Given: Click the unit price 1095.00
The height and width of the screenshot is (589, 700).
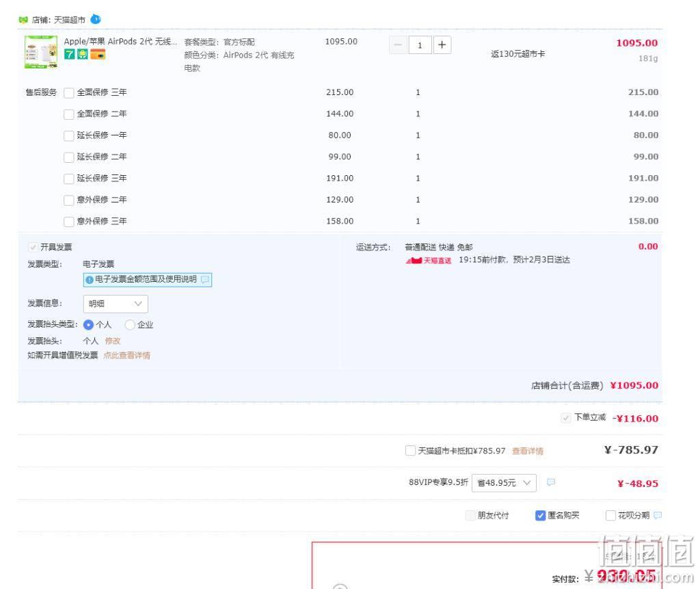Looking at the screenshot, I should (x=341, y=42).
